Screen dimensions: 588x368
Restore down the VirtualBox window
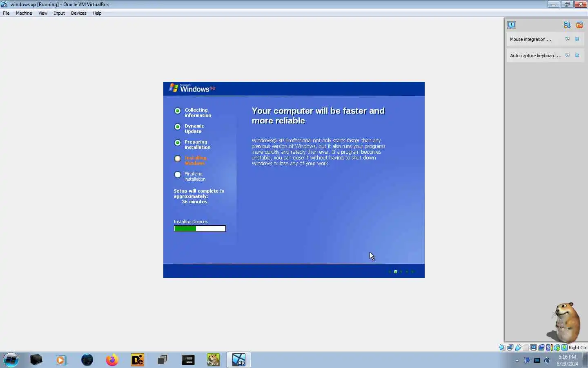pos(567,4)
